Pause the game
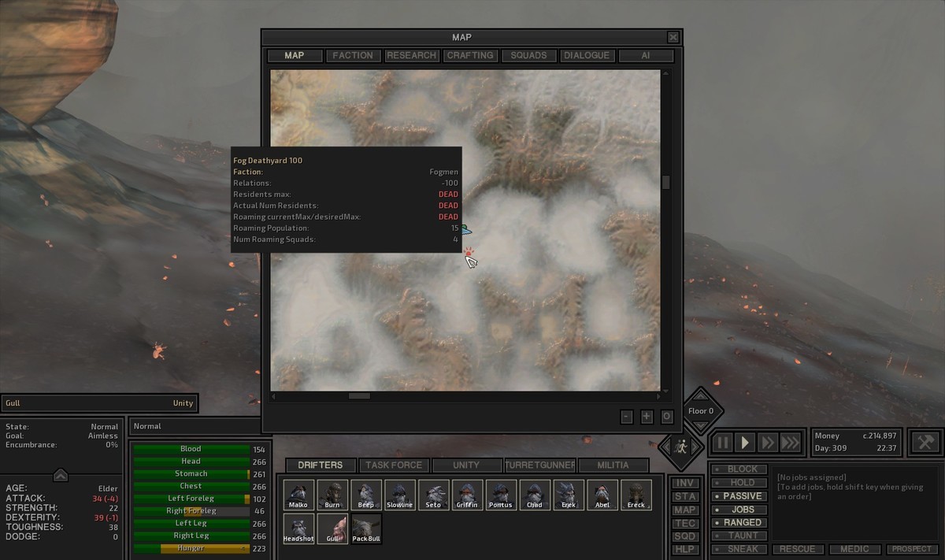Screen dimensions: 945x560 pyautogui.click(x=722, y=442)
